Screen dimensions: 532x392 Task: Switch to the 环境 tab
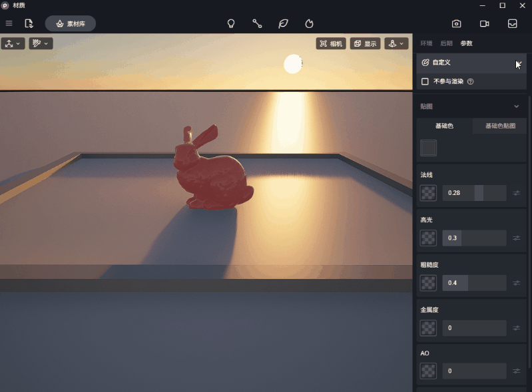[426, 43]
